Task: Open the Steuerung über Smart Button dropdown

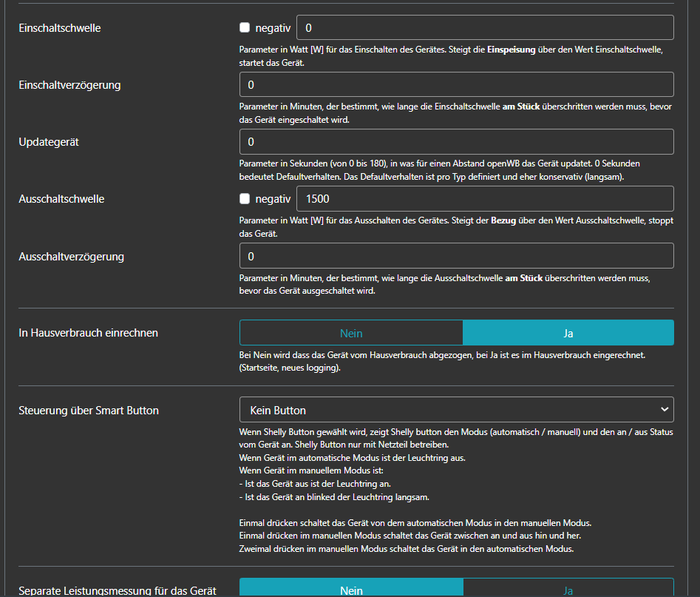Action: point(457,410)
